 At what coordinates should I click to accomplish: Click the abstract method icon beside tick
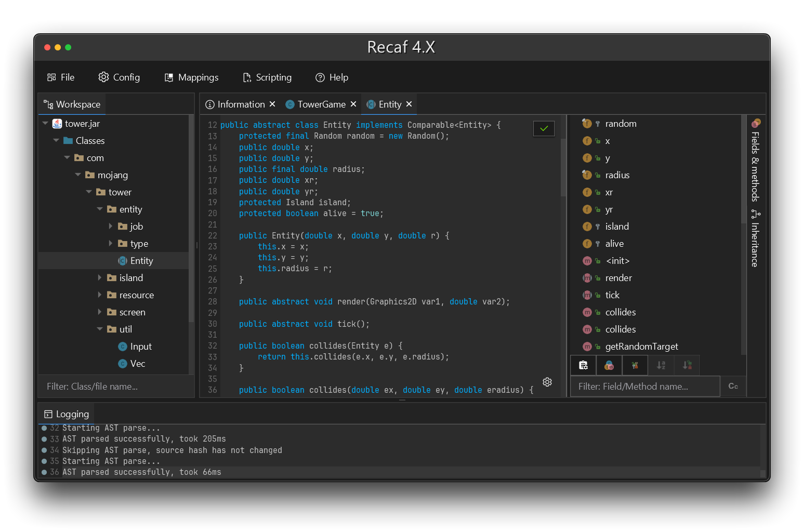(x=587, y=295)
